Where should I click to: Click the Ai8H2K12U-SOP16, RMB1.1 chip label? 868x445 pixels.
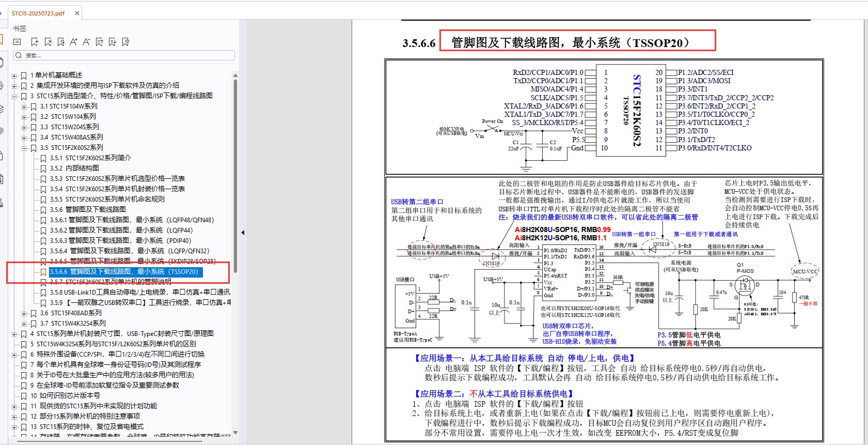(560, 238)
